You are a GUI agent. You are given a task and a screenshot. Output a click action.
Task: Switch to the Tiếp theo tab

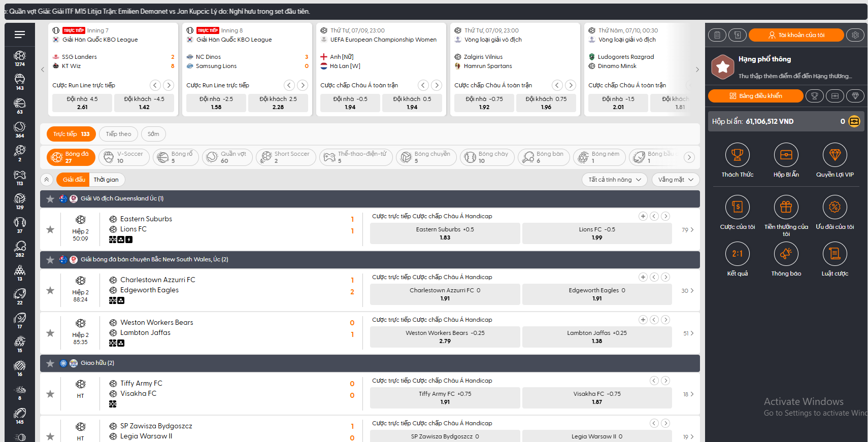pos(118,134)
